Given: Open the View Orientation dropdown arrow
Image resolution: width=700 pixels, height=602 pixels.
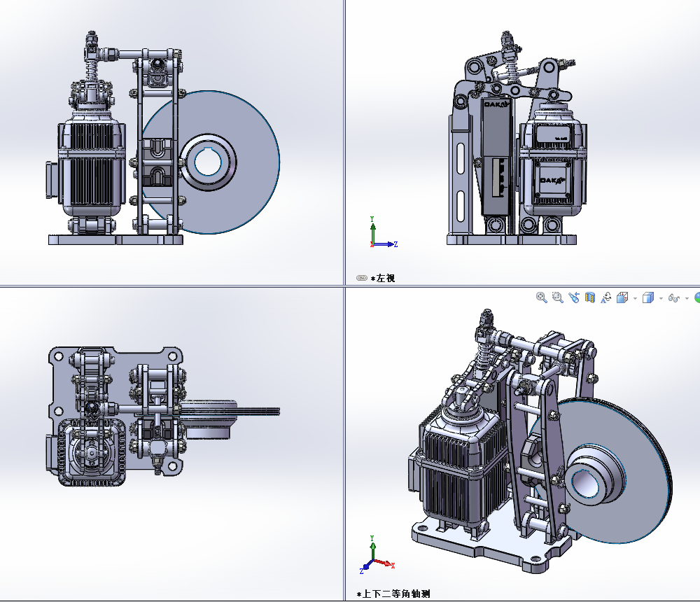Looking at the screenshot, I should tap(636, 298).
